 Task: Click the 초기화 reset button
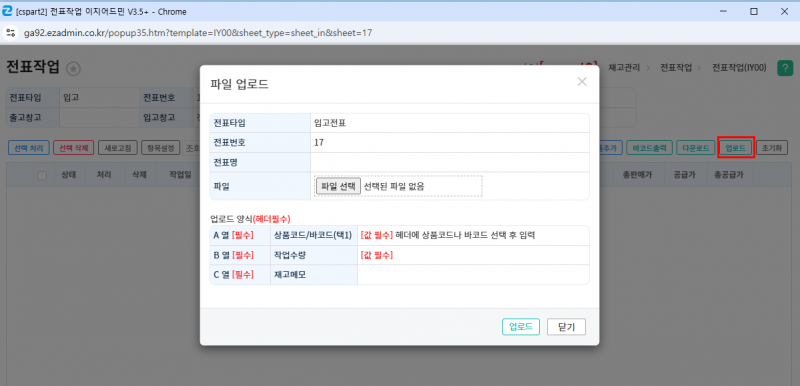point(771,148)
